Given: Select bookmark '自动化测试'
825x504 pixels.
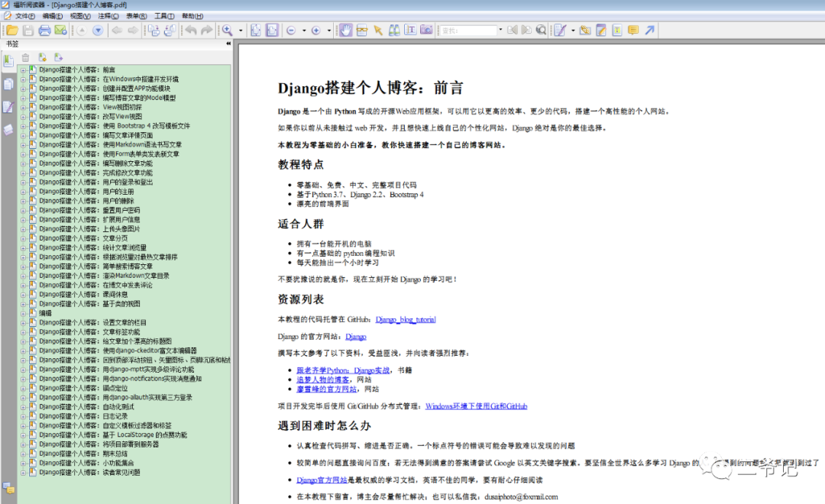Looking at the screenshot, I should 87,407.
